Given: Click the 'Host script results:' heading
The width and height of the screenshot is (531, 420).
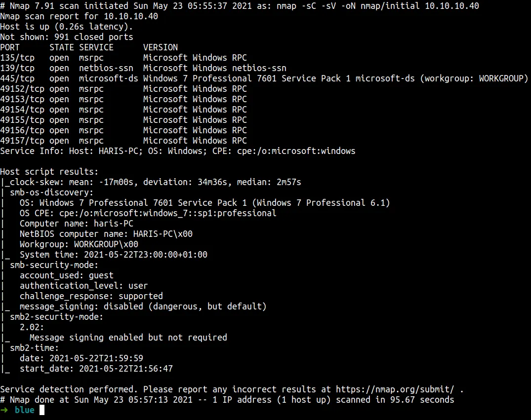Looking at the screenshot, I should click(49, 172).
